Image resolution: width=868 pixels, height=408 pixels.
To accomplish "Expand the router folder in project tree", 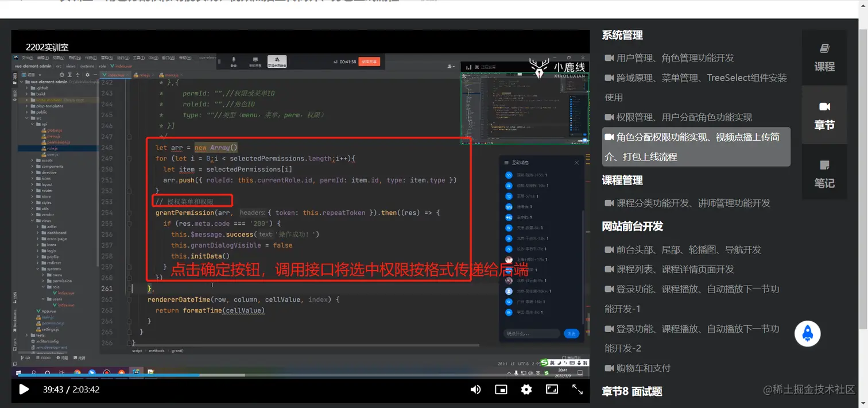I will (x=33, y=191).
